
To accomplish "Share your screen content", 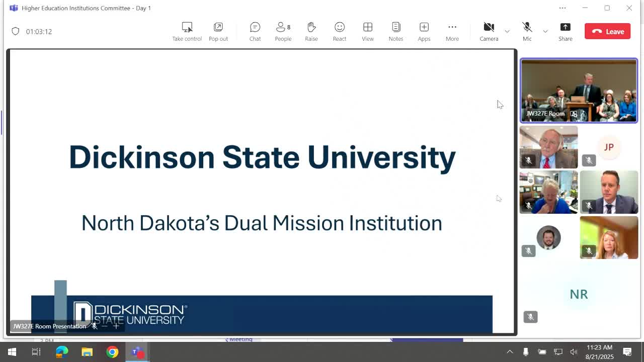I will [x=566, y=32].
